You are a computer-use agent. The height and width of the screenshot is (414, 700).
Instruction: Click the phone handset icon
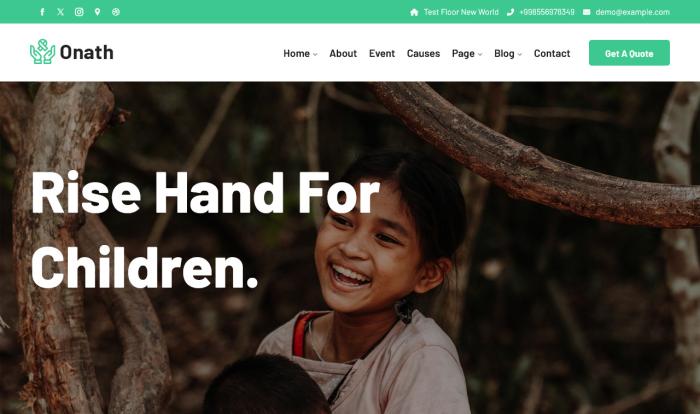[510, 12]
